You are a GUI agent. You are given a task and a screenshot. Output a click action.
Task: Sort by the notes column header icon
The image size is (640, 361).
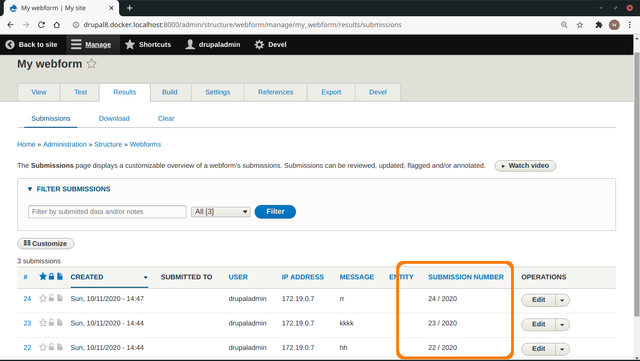coord(60,276)
